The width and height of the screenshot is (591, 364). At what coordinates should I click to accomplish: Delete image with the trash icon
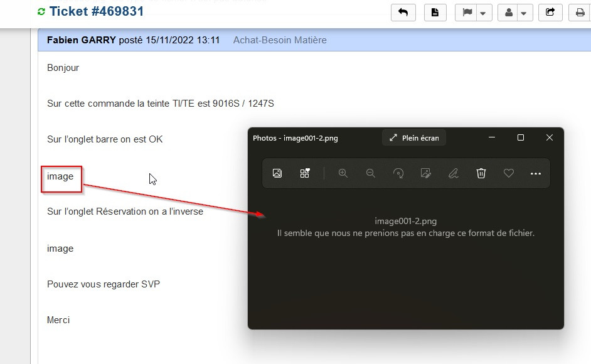pyautogui.click(x=481, y=173)
